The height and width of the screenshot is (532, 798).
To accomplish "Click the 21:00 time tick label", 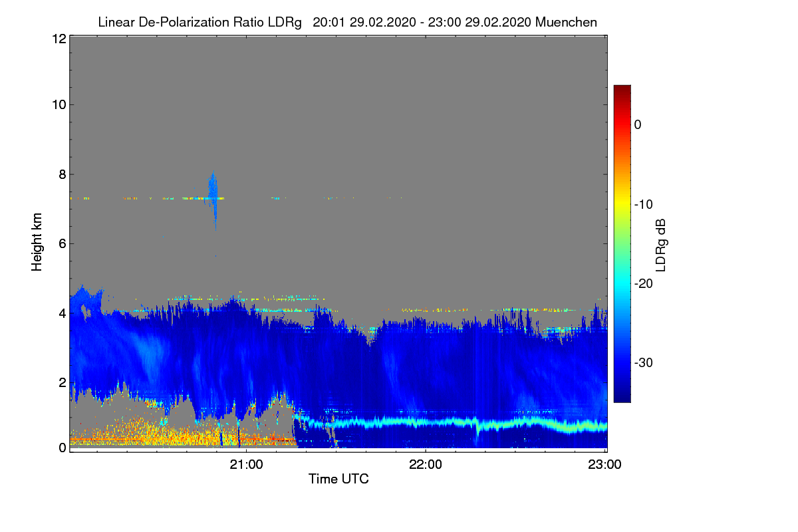I will click(x=247, y=464).
